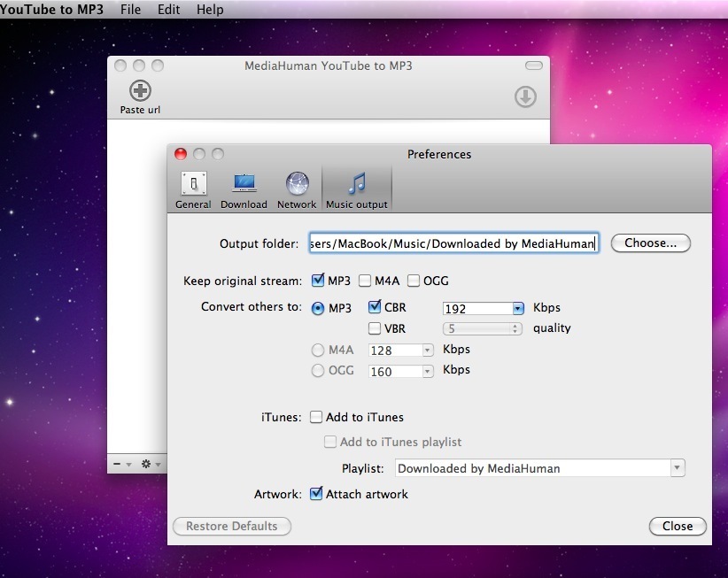Enable the Add to iTunes checkbox
This screenshot has height=578, width=728.
point(316,418)
